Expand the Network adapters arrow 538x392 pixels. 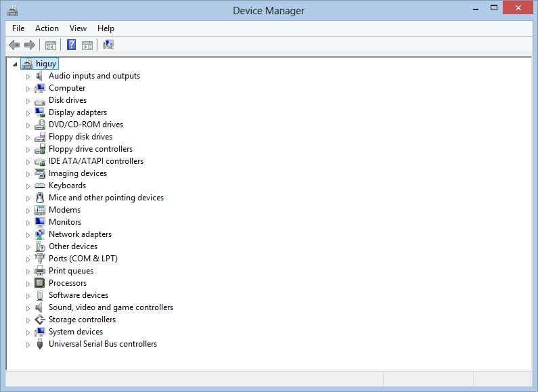coord(28,235)
